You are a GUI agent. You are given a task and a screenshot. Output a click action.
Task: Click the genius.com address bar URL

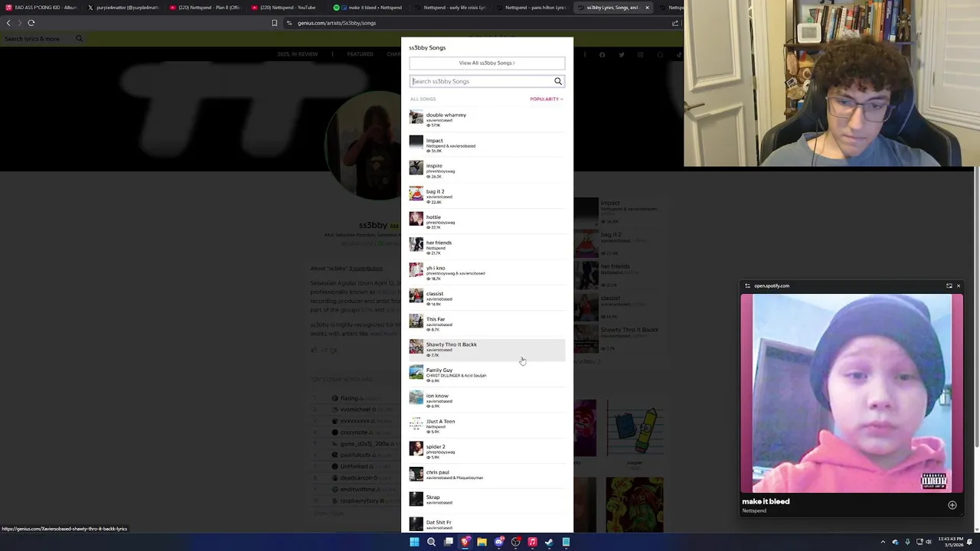coord(337,23)
